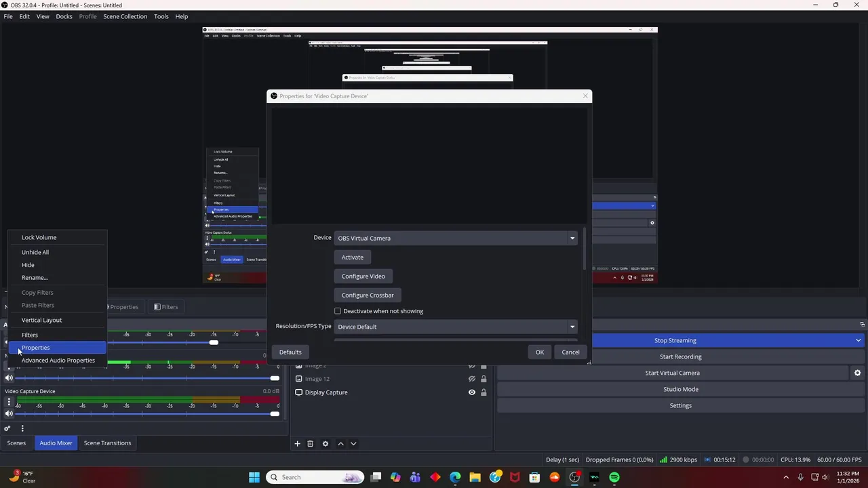Open the Help menu

tap(182, 16)
